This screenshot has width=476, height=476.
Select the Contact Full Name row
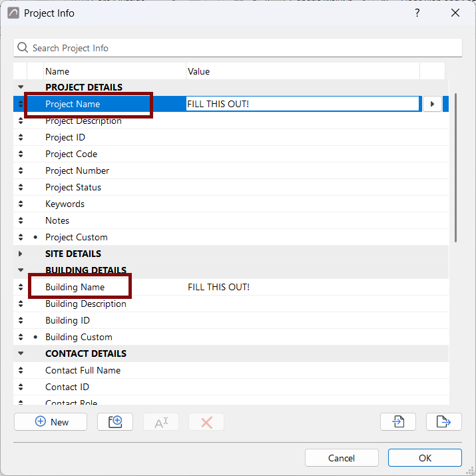pos(231,370)
